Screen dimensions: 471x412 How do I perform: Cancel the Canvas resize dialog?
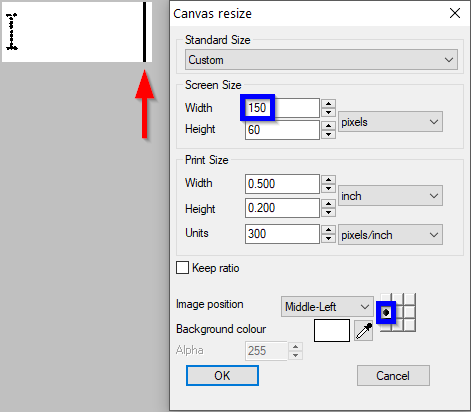point(393,376)
